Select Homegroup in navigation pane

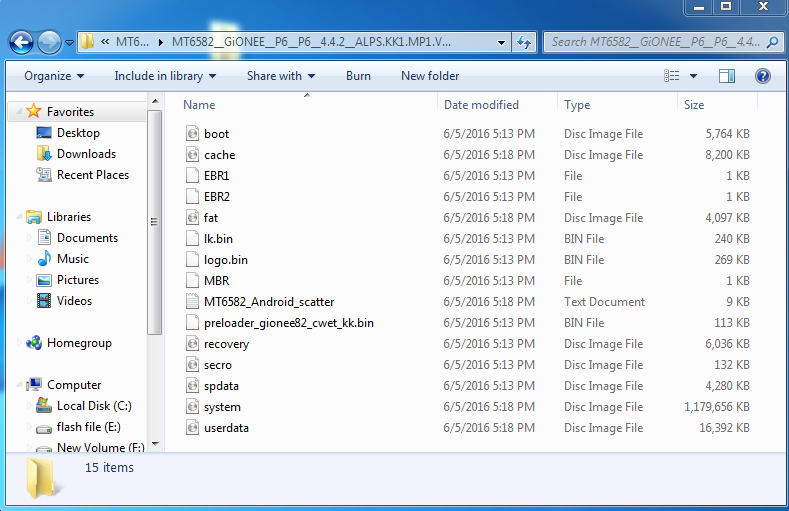[79, 343]
